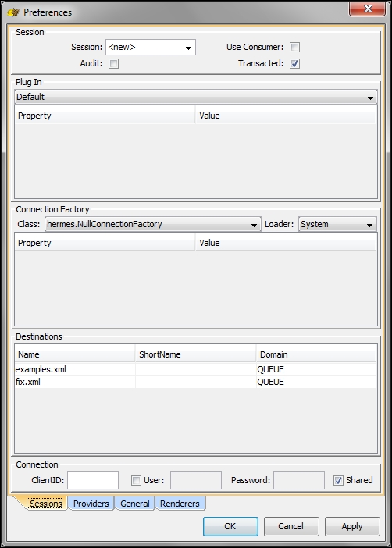Click ShortName cell of fix.xml row
Image resolution: width=392 pixels, height=548 pixels.
(x=195, y=382)
